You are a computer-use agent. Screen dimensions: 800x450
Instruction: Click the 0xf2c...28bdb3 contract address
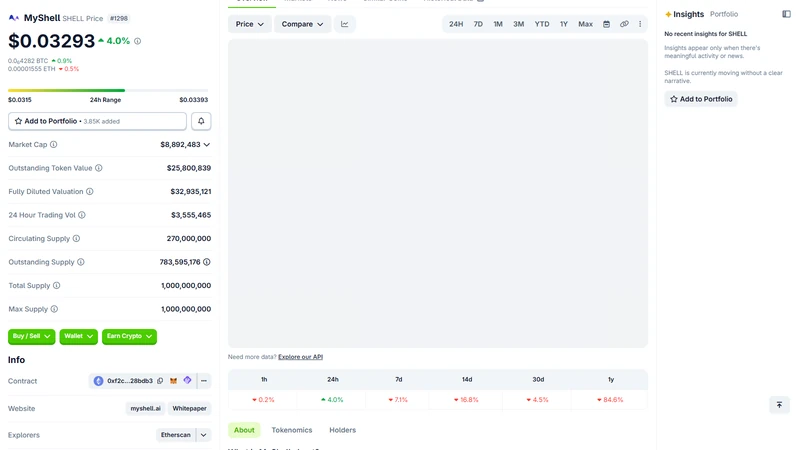[x=130, y=381]
